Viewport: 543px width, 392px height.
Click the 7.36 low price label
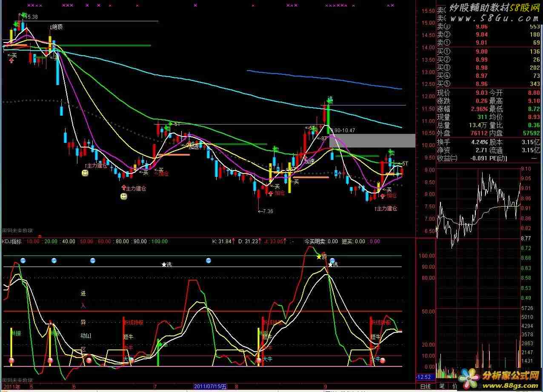(x=266, y=211)
